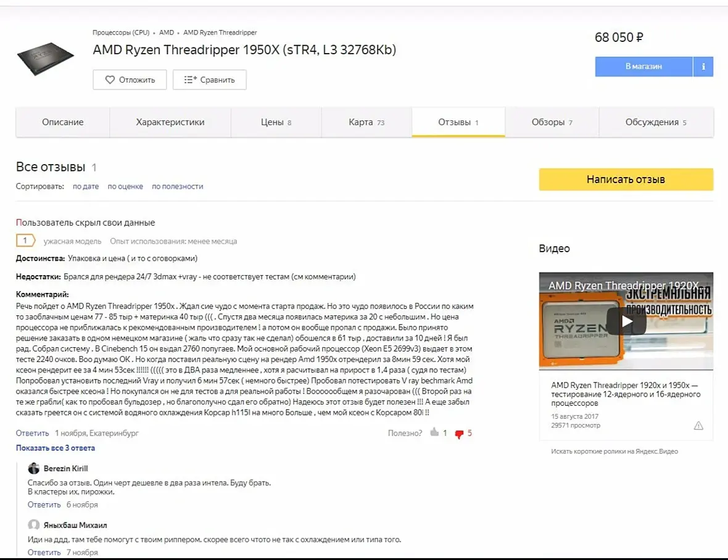This screenshot has width=728, height=560.
Task: Click the Все отзывы heading
Action: tap(51, 167)
